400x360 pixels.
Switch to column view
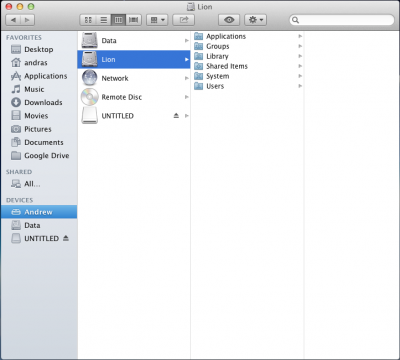pyautogui.click(x=118, y=20)
